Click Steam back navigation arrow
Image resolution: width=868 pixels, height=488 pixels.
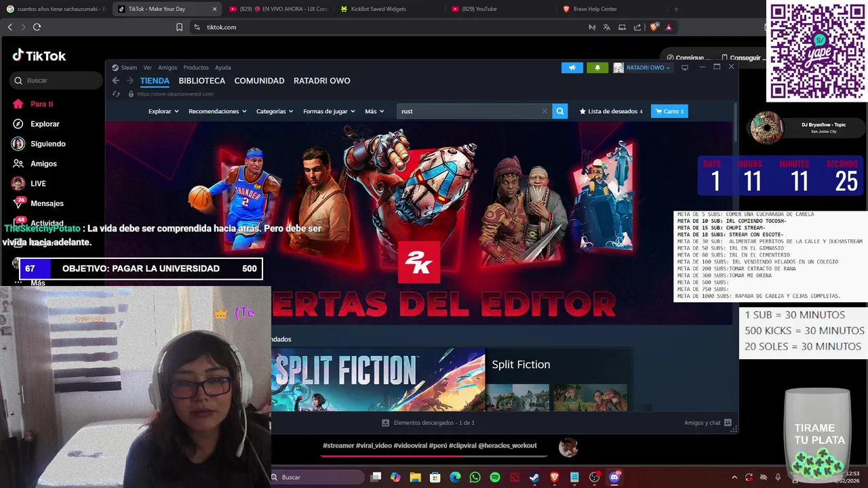click(x=116, y=81)
